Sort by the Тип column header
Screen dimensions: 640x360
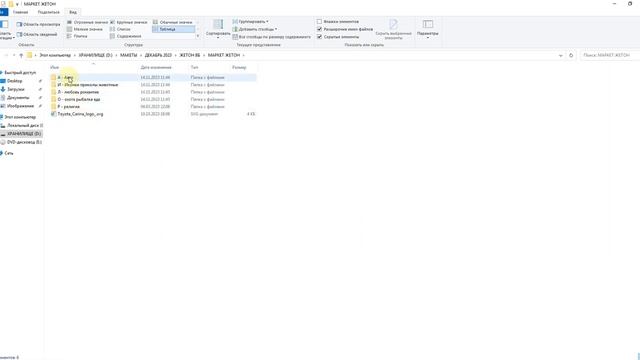tap(194, 67)
